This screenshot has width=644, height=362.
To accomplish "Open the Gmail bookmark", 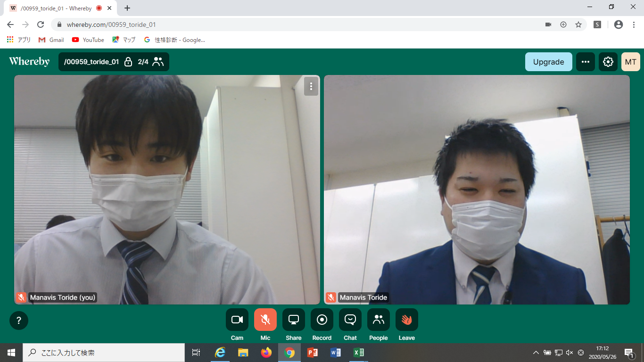I will click(x=51, y=40).
